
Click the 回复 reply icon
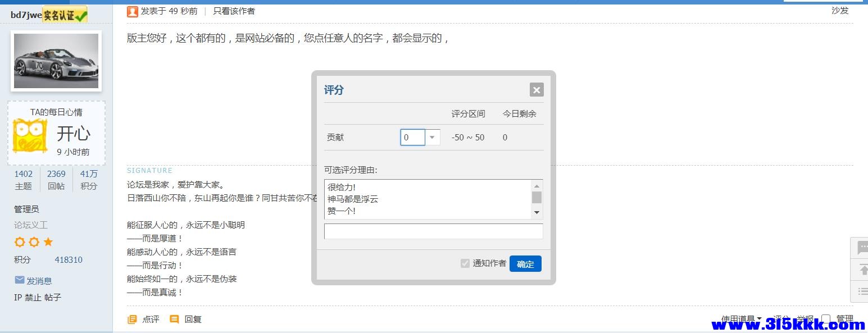(175, 320)
